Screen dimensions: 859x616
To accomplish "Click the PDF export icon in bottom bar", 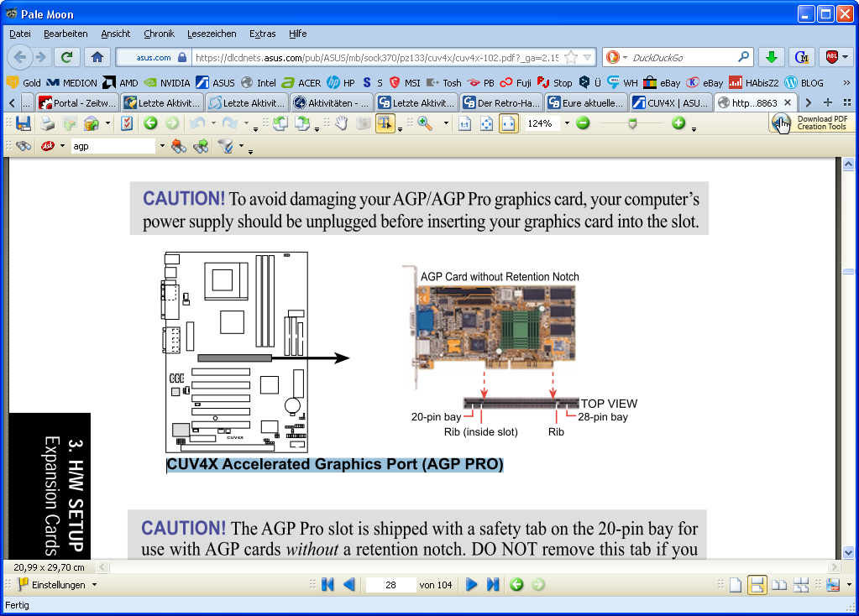I will (x=833, y=585).
